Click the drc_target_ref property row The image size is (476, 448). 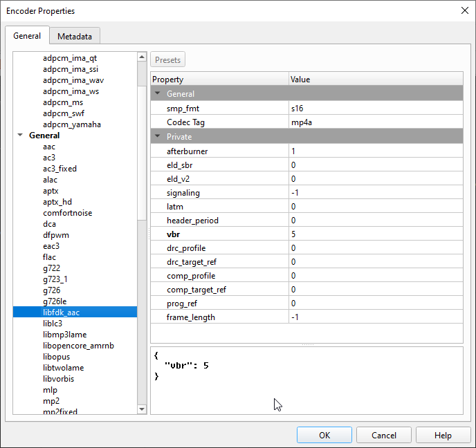point(307,262)
